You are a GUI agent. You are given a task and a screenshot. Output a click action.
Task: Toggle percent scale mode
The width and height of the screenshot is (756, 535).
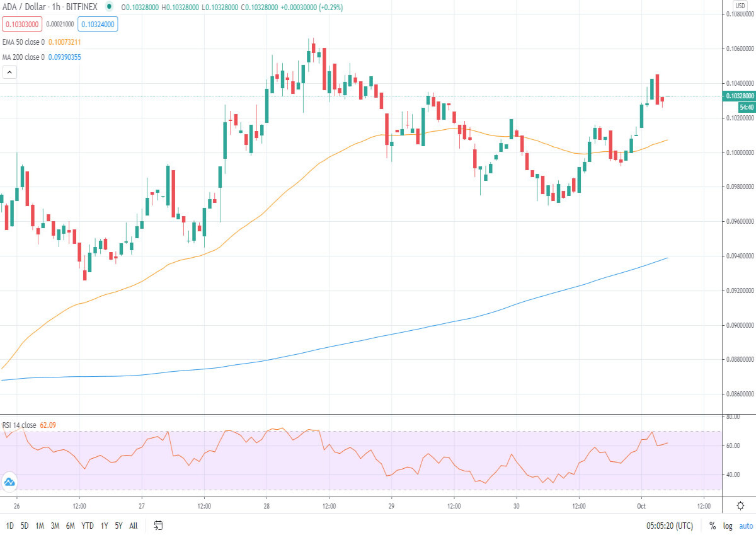pyautogui.click(x=712, y=526)
